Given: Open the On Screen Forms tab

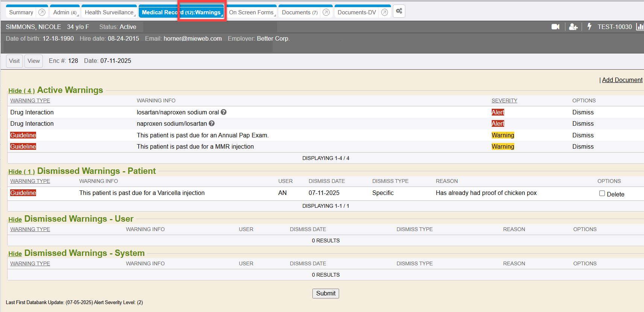Looking at the screenshot, I should coord(251,12).
